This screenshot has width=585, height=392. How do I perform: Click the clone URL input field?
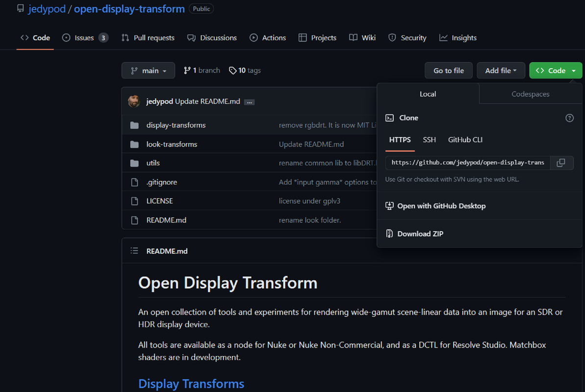pos(468,163)
